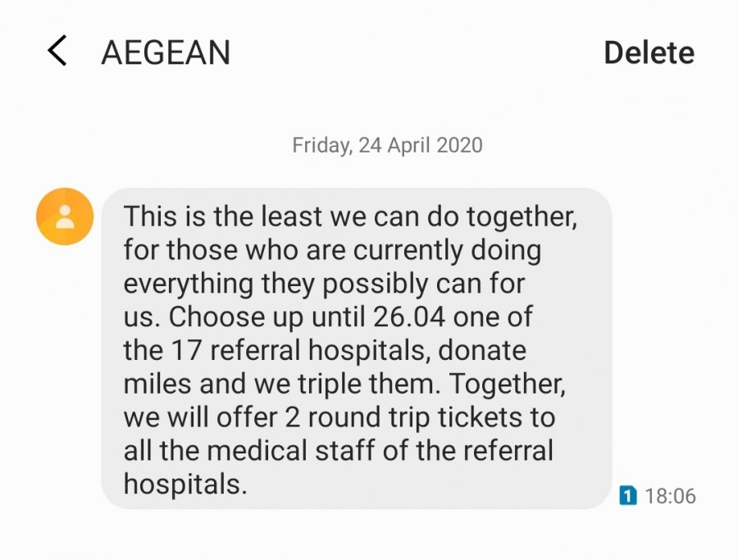Click the orange contact avatar icon
This screenshot has height=560, width=738.
pyautogui.click(x=65, y=216)
